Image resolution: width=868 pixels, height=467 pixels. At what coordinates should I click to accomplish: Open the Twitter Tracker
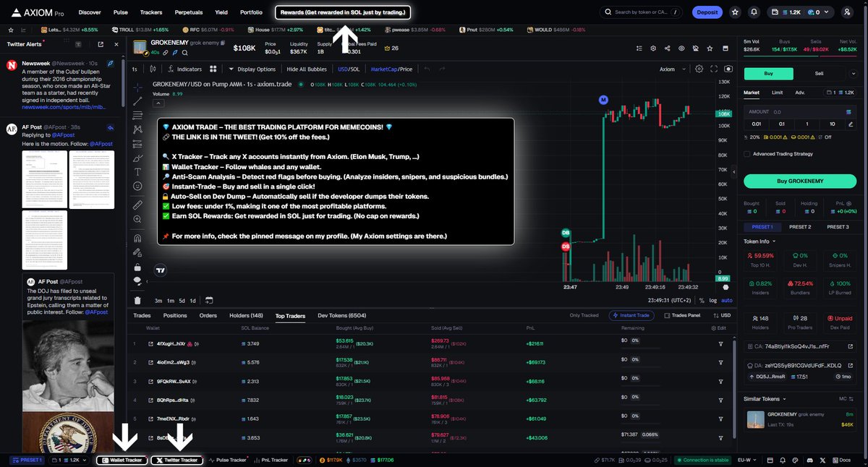(x=176, y=460)
